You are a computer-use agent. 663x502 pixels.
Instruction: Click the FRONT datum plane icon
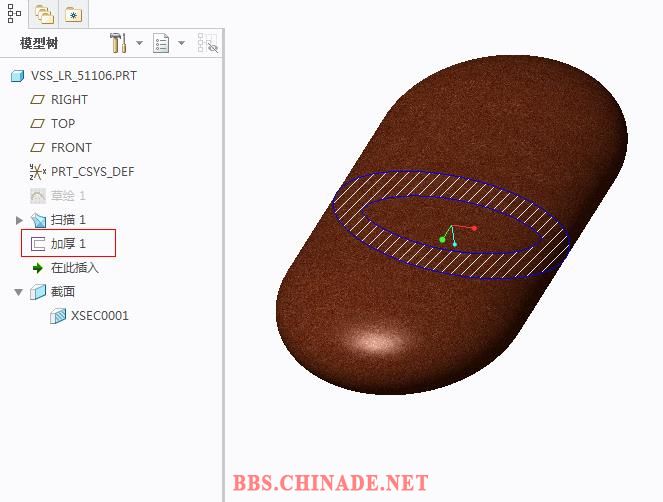pos(38,148)
